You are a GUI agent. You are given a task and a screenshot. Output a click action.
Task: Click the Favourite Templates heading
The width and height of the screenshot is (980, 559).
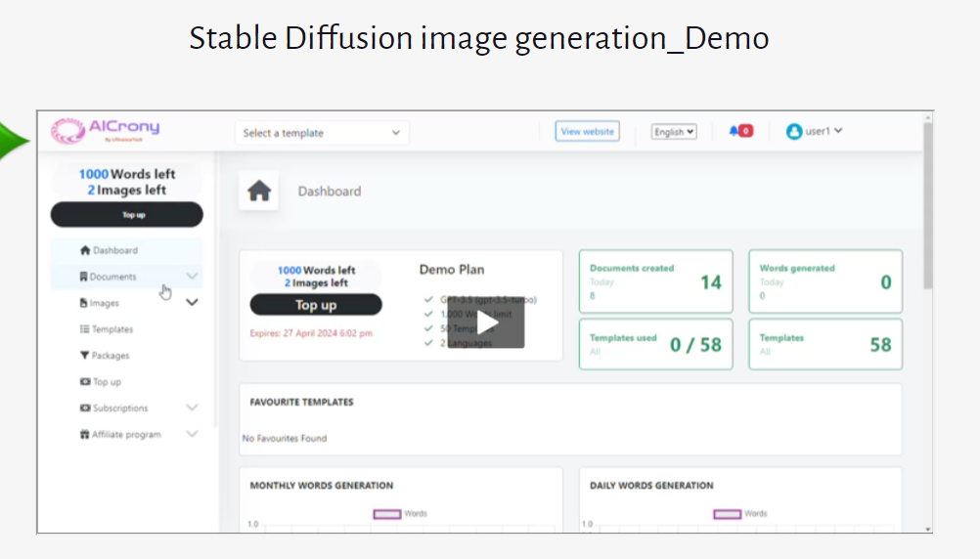pyautogui.click(x=302, y=403)
